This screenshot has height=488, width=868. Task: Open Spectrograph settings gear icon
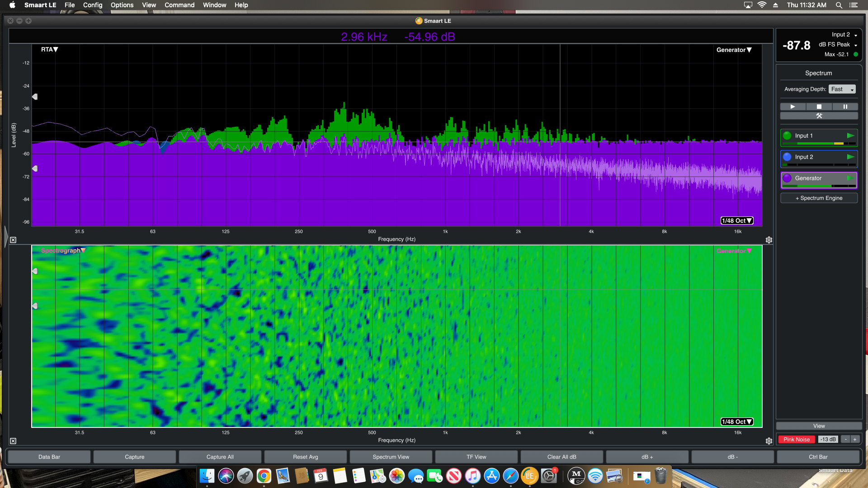(x=769, y=441)
